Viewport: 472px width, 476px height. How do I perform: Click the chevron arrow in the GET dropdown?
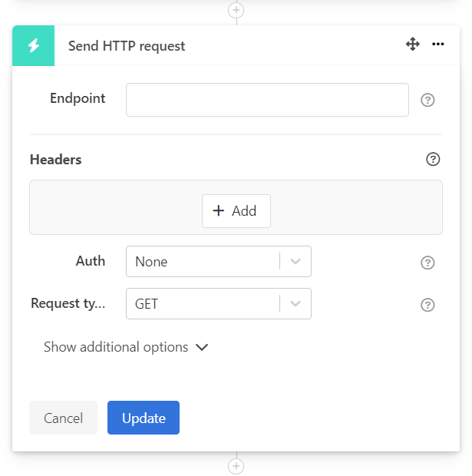[x=295, y=304]
